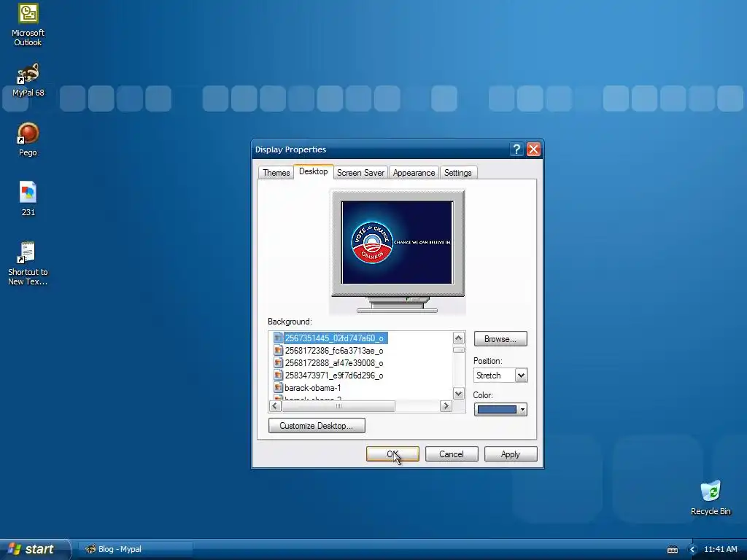Switch to the Desktop tab
This screenshot has height=560, width=747.
point(314,171)
